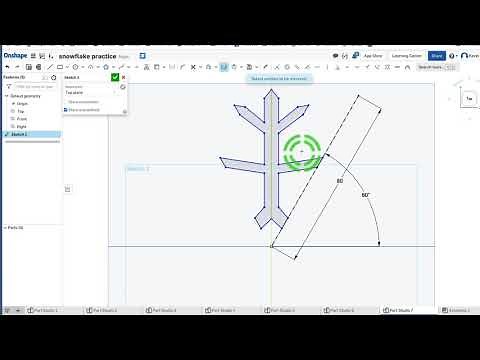The height and width of the screenshot is (360, 480).
Task: Click the blue Share button
Action: 437,56
